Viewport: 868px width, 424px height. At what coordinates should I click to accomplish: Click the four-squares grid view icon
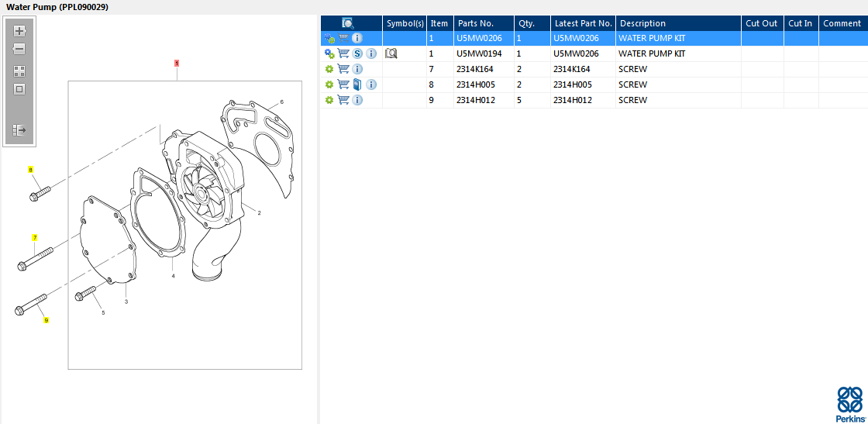pos(19,71)
